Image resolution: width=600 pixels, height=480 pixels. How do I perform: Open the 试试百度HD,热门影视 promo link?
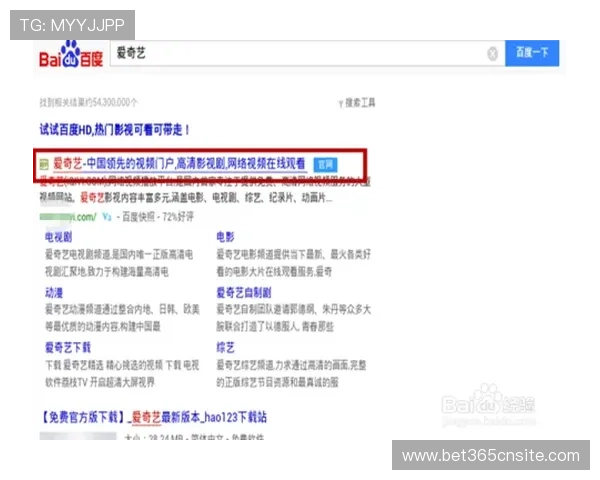click(x=115, y=129)
